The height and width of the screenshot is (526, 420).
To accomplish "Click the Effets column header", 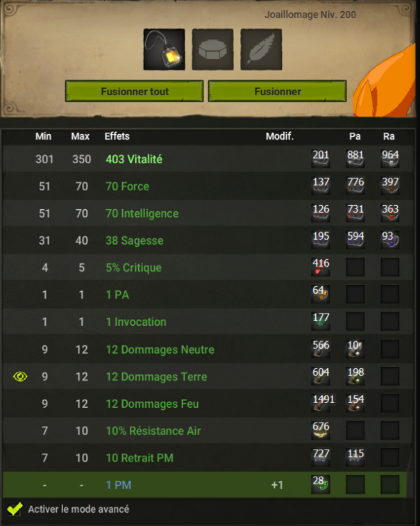I will click(117, 136).
